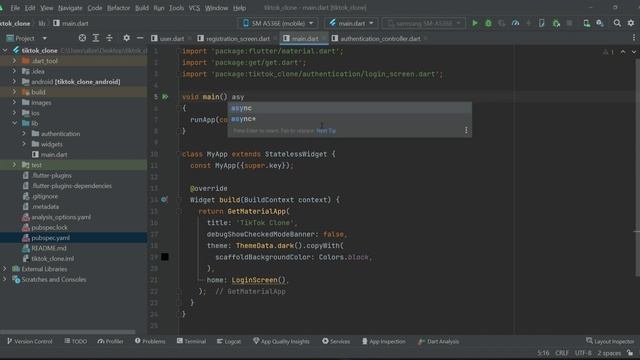The image size is (640, 360).
Task: Click 2 spaces indent setting
Action: (609, 353)
